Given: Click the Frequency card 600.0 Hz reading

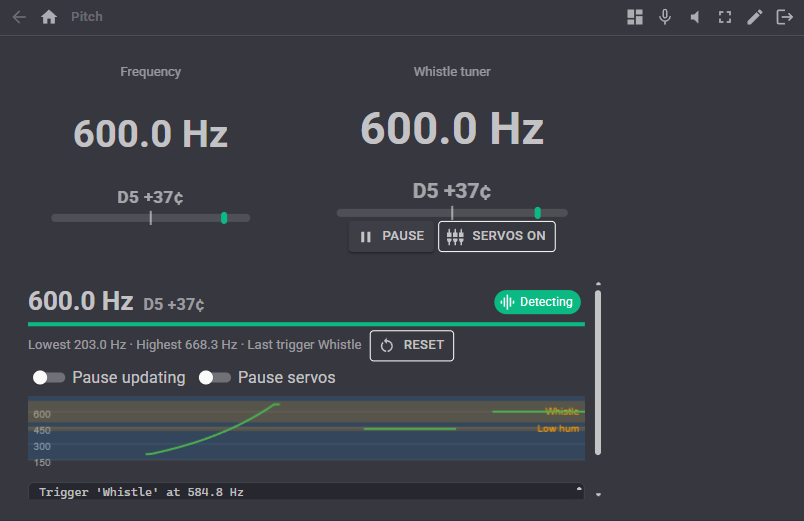Looking at the screenshot, I should [151, 134].
